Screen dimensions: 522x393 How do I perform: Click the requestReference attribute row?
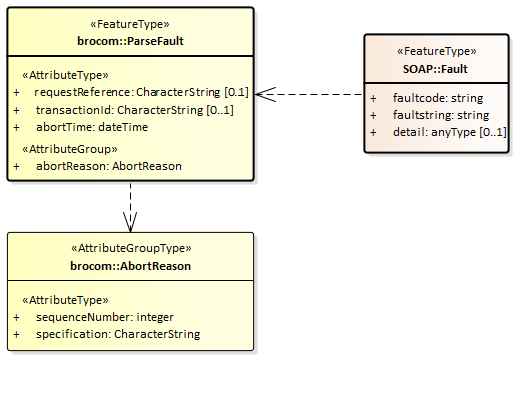click(131, 92)
